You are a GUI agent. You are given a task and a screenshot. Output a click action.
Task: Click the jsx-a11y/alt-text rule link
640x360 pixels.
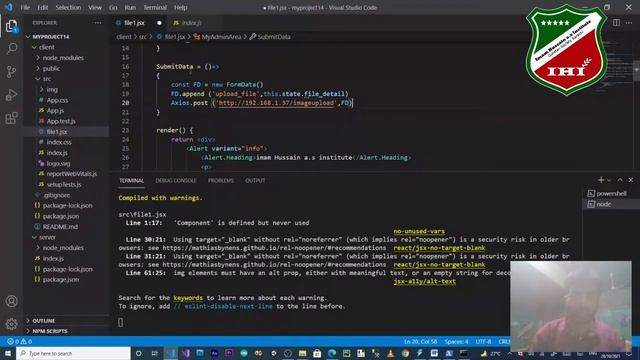pyautogui.click(x=424, y=281)
